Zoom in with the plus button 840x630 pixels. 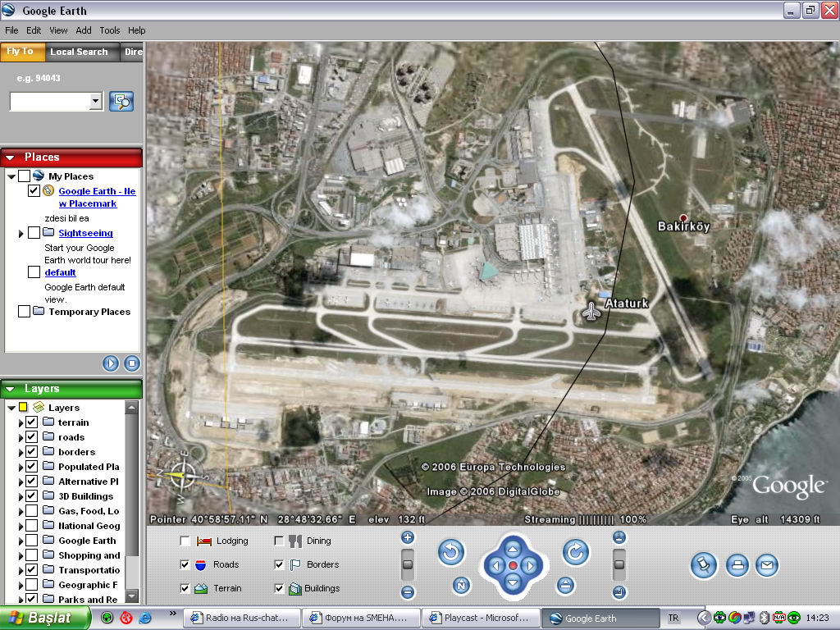[x=408, y=537]
